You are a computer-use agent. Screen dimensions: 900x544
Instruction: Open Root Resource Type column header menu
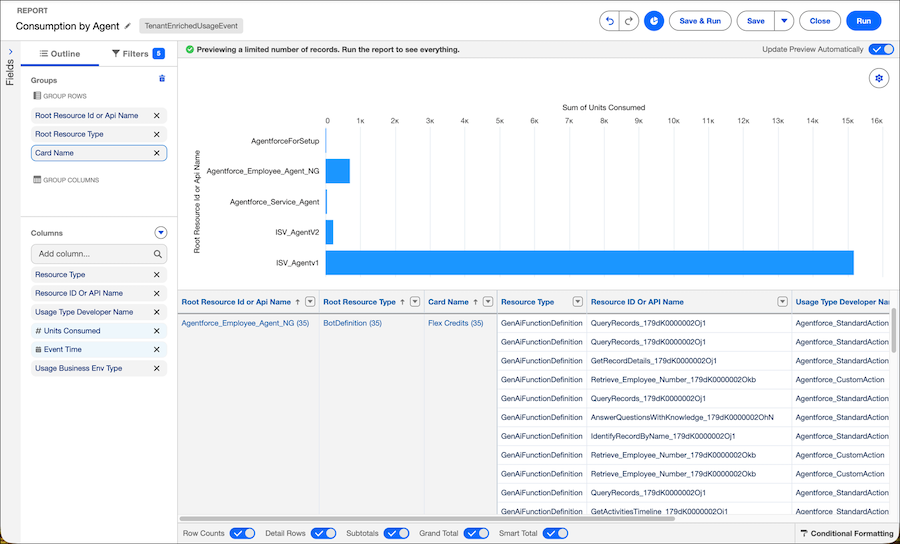415,302
